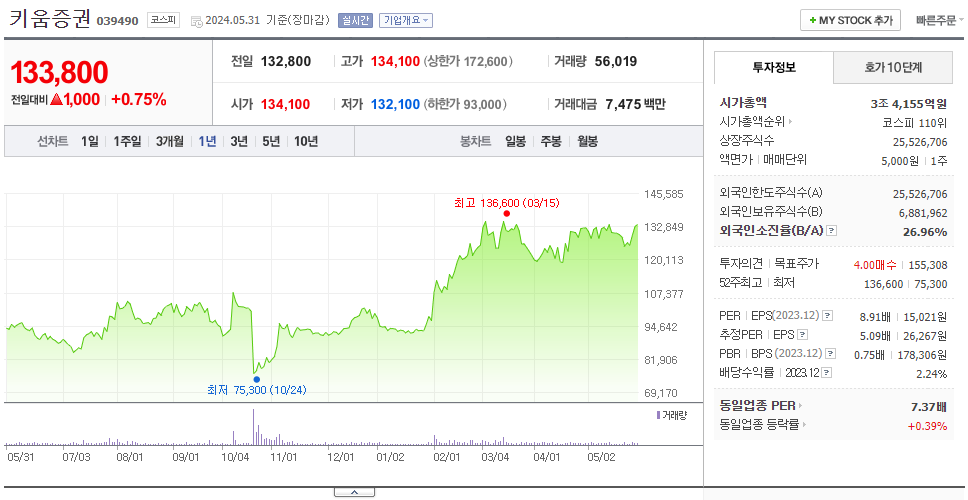The image size is (968, 500).
Task: Select the 1년 line chart period
Action: point(207,141)
